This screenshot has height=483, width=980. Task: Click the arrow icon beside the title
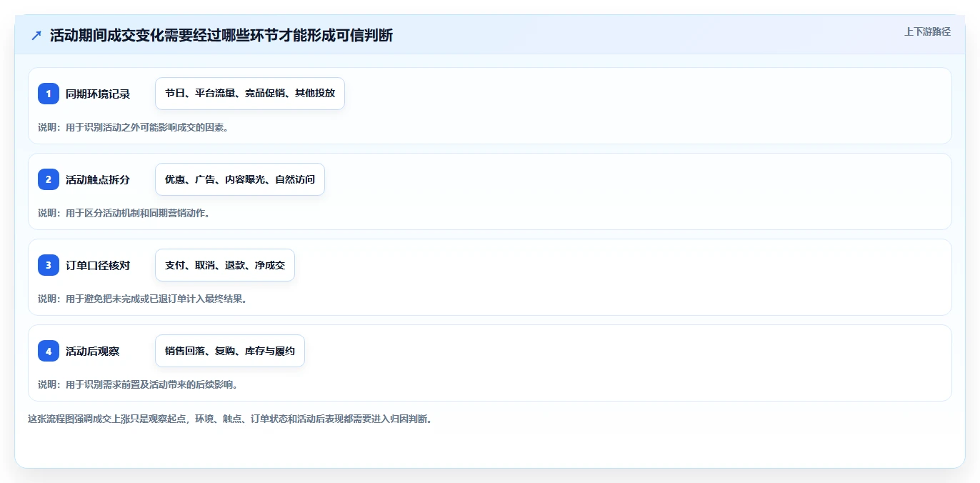point(36,36)
